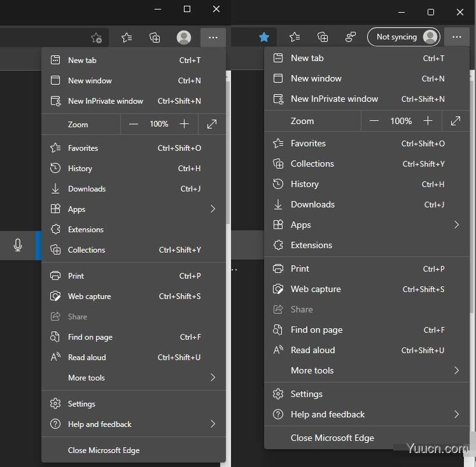This screenshot has height=467, width=476.
Task: Click Find on page in left menu
Action: point(134,337)
